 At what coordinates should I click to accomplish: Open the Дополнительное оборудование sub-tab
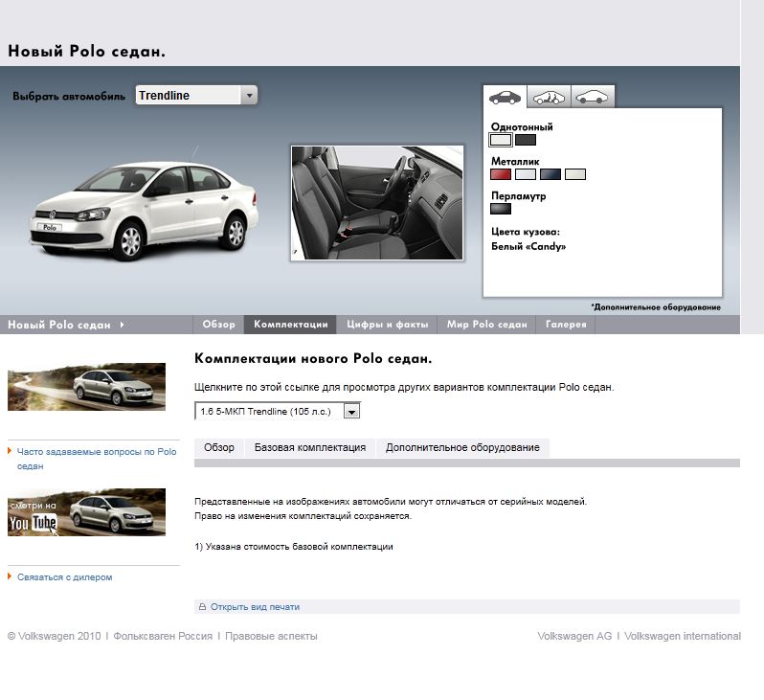[462, 447]
